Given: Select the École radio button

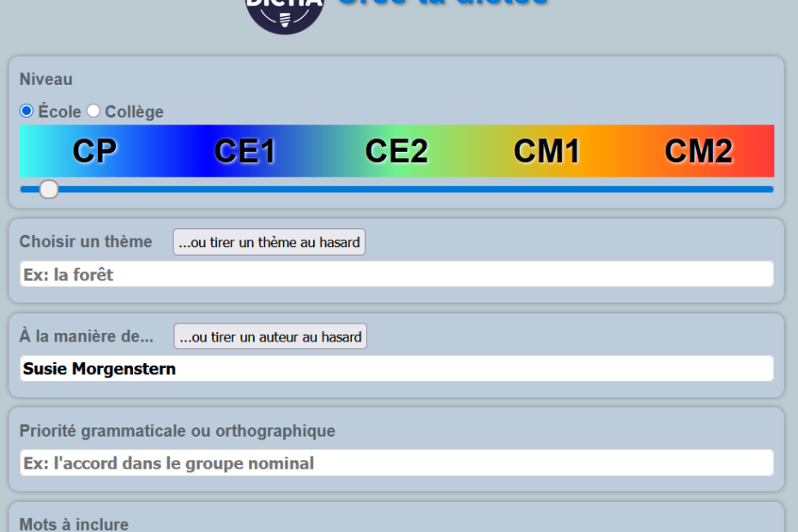Looking at the screenshot, I should pos(27,111).
